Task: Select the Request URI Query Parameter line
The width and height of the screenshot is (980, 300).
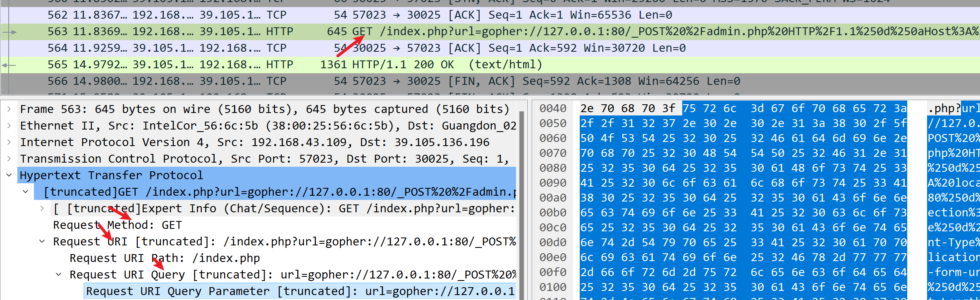Action: point(300,291)
